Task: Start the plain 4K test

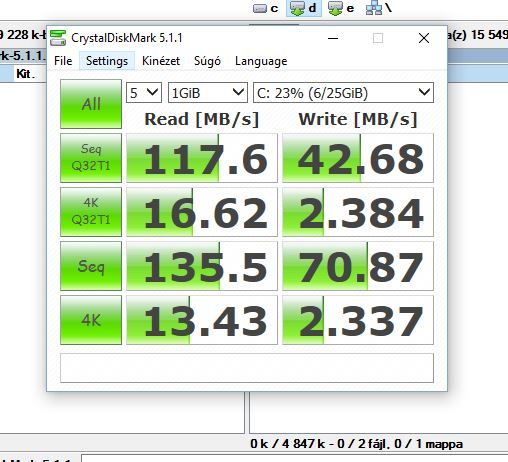Action: point(91,320)
